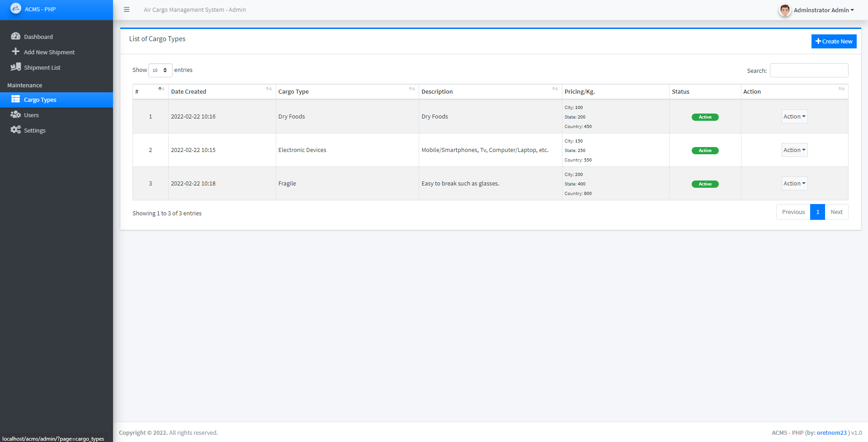
Task: Open Action dropdown for Dry Foods
Action: point(794,116)
